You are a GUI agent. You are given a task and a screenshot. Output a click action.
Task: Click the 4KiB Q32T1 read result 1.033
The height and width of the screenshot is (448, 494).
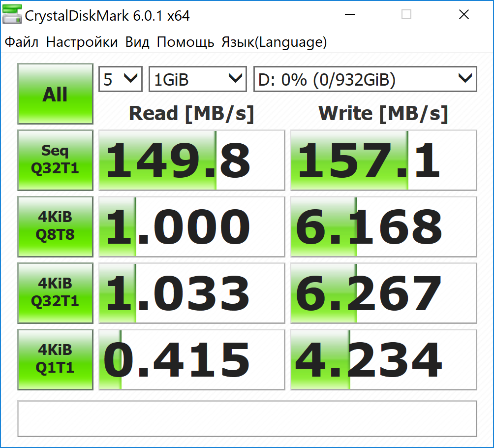(x=192, y=293)
